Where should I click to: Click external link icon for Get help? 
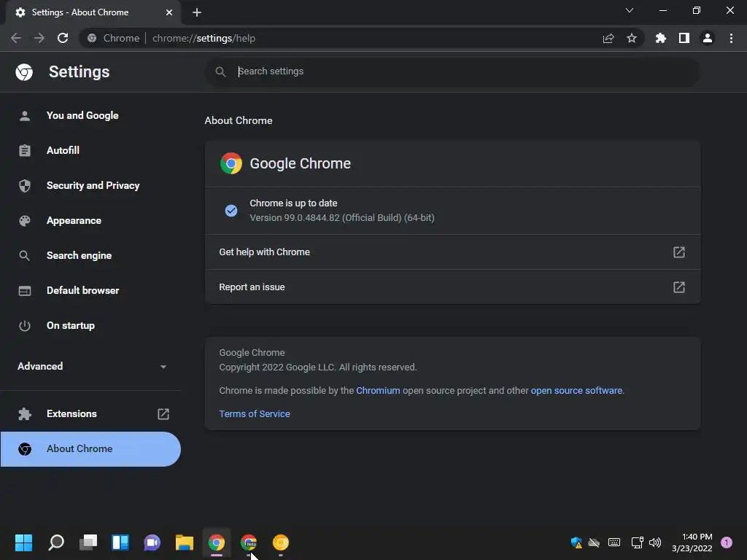679,252
